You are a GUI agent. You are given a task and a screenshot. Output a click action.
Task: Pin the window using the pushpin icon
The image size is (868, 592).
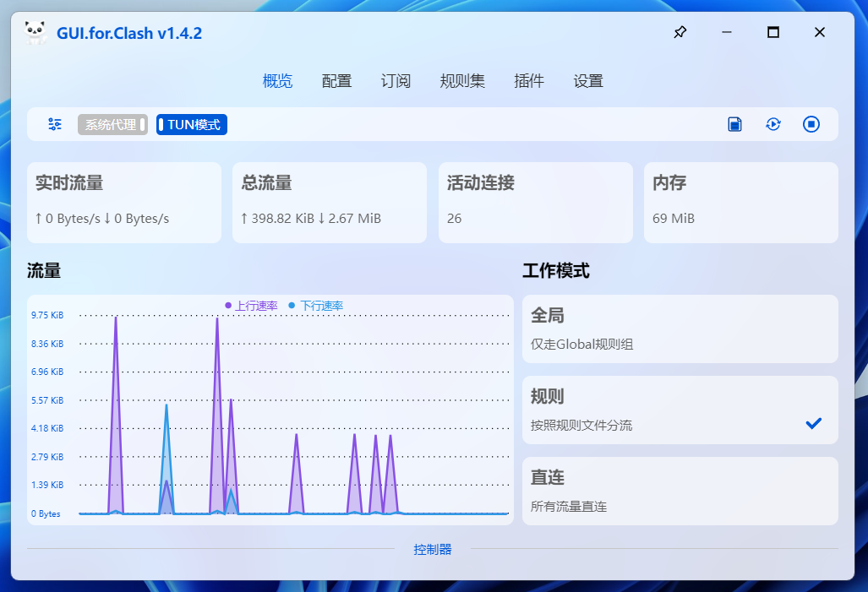pyautogui.click(x=680, y=33)
